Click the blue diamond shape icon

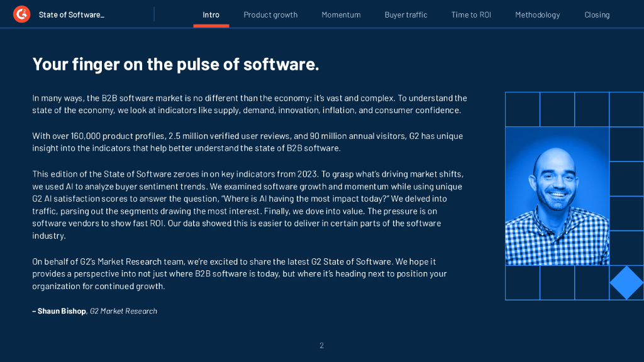[626, 283]
